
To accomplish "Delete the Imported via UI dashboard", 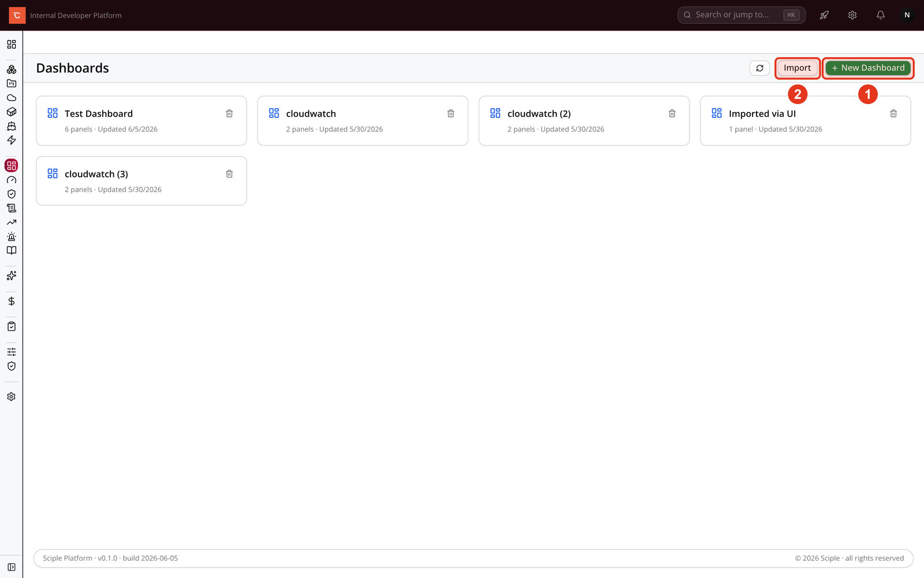I will click(x=893, y=114).
